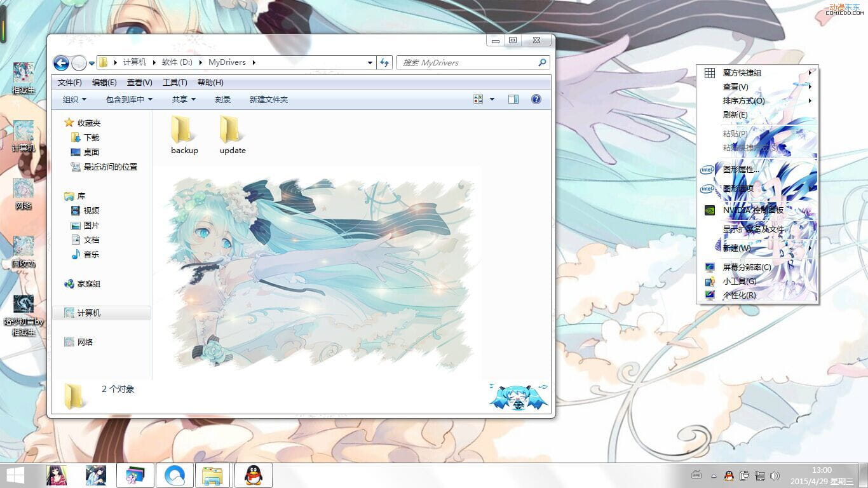Open the address bar history dropdown

370,62
